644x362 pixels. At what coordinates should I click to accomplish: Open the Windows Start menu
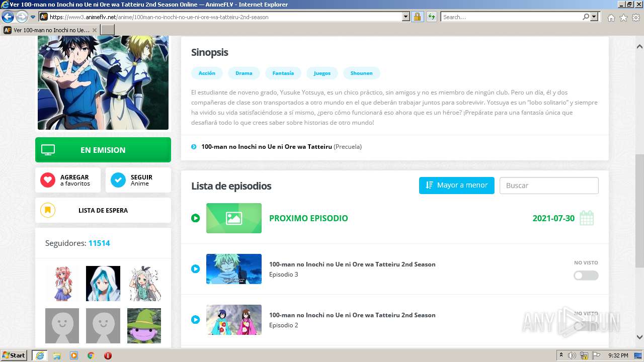pos(14,355)
